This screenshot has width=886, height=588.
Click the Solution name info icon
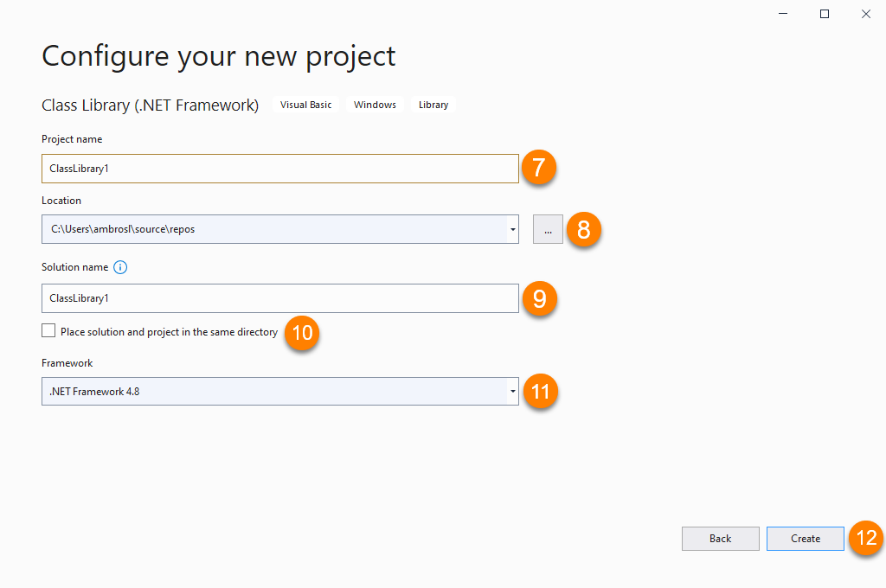point(120,267)
